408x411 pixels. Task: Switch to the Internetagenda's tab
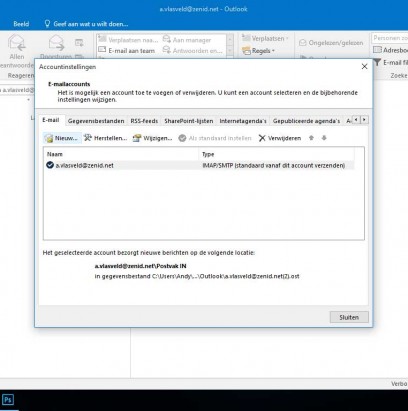[243, 121]
